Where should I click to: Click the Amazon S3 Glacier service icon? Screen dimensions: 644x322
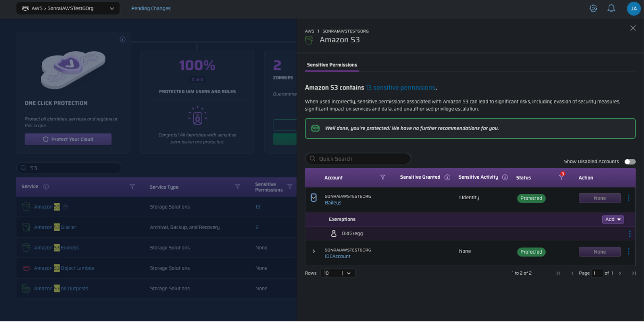coord(26,227)
